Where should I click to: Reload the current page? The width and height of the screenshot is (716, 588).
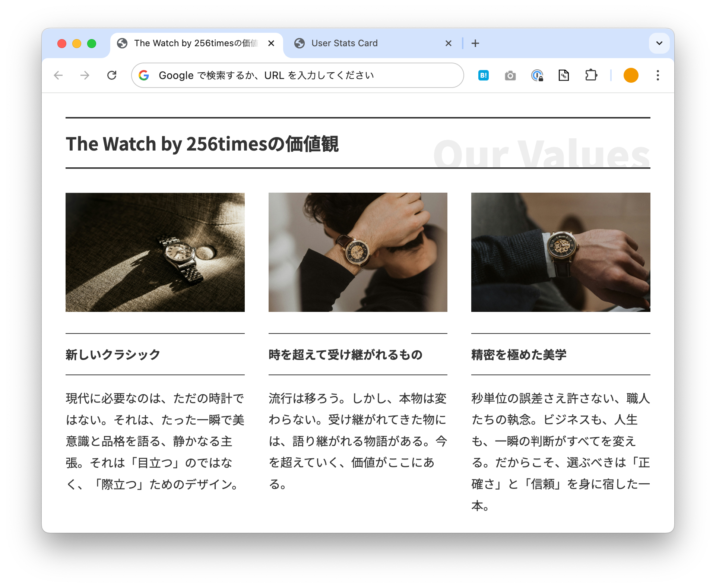click(113, 75)
